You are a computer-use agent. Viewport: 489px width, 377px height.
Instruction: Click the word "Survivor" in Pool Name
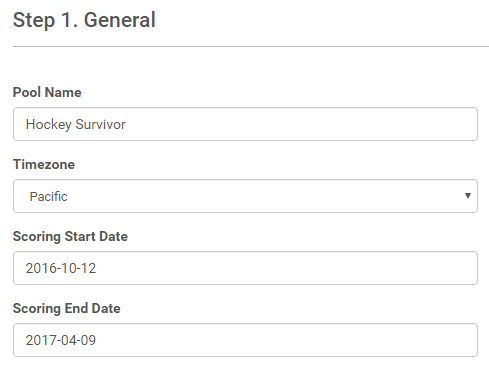pos(101,124)
